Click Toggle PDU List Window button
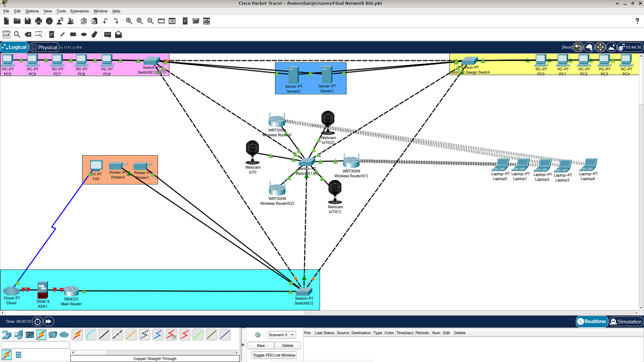 [x=274, y=355]
